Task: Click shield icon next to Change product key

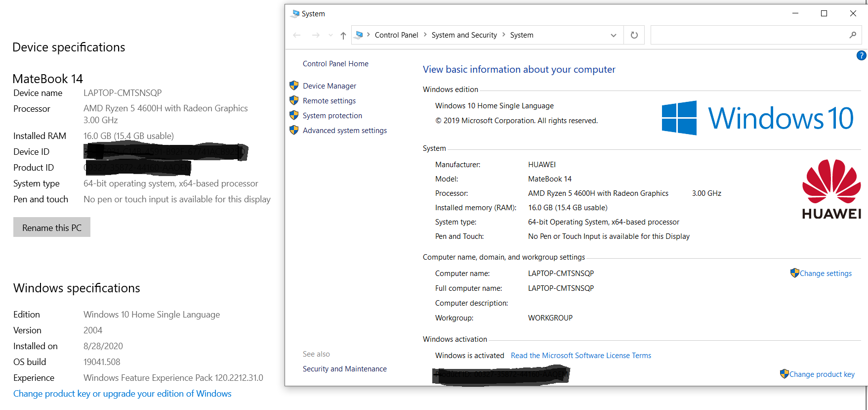Action: point(784,374)
